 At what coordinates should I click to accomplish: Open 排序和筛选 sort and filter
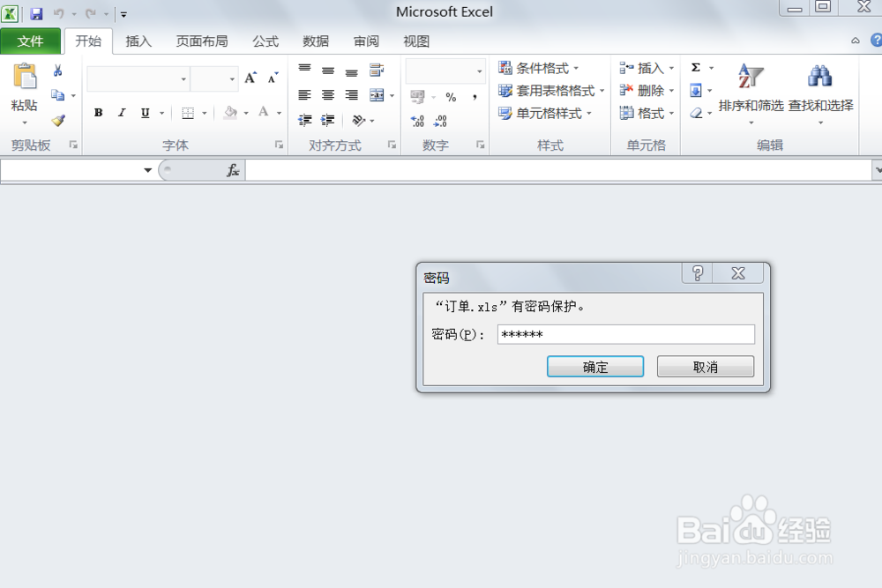751,93
